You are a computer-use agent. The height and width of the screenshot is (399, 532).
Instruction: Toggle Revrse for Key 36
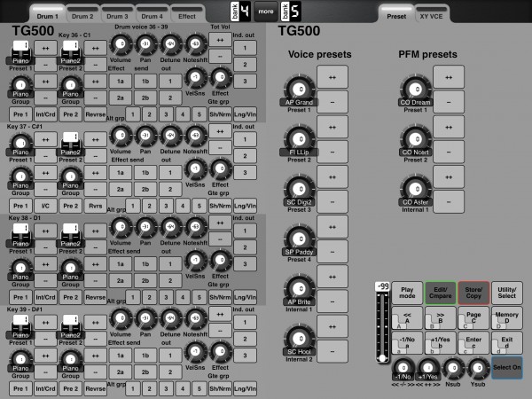click(x=96, y=114)
